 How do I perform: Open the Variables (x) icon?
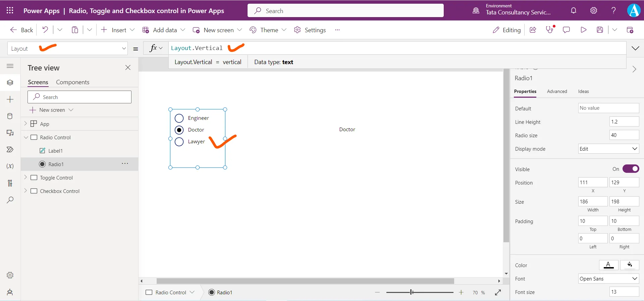tap(10, 166)
